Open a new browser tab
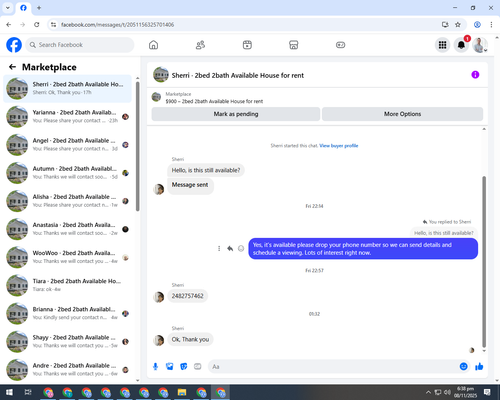Image resolution: width=500 pixels, height=400 pixels. (x=39, y=8)
